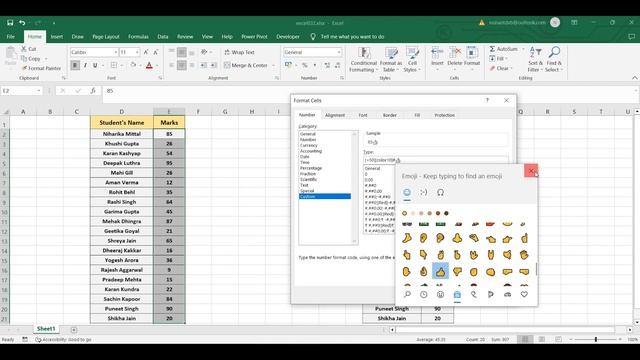Open Format as Table gallery
Viewport: 640px width, 360px height.
(391, 60)
